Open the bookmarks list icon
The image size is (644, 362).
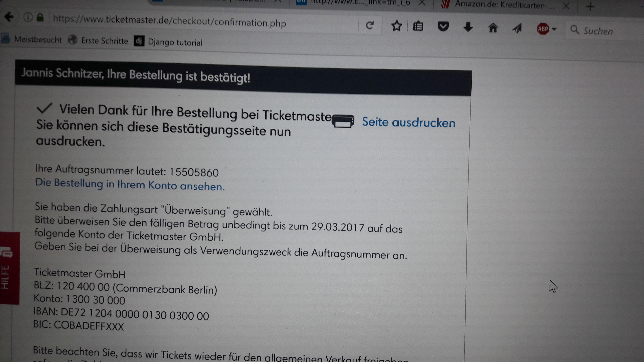[418, 26]
